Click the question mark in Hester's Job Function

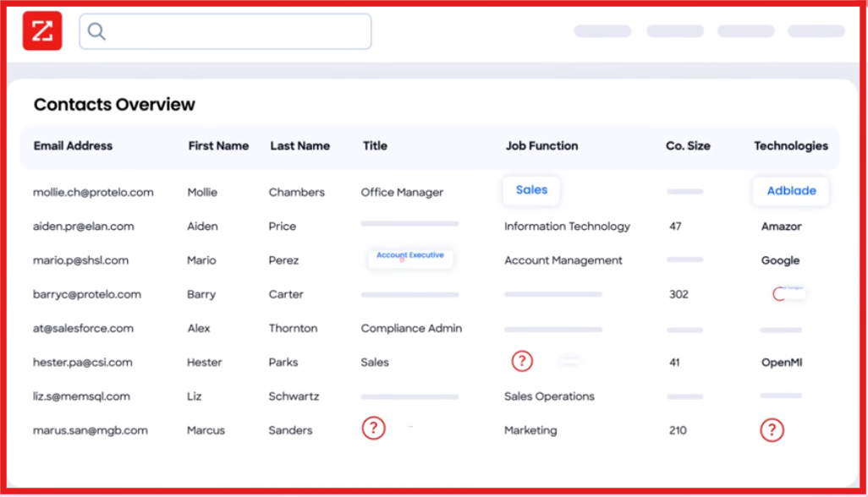pyautogui.click(x=522, y=361)
